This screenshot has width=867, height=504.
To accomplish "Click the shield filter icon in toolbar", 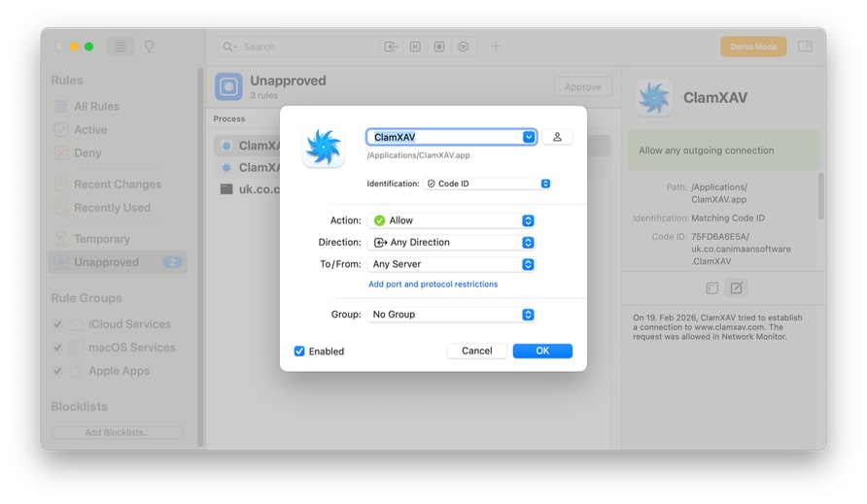I will pyautogui.click(x=464, y=47).
